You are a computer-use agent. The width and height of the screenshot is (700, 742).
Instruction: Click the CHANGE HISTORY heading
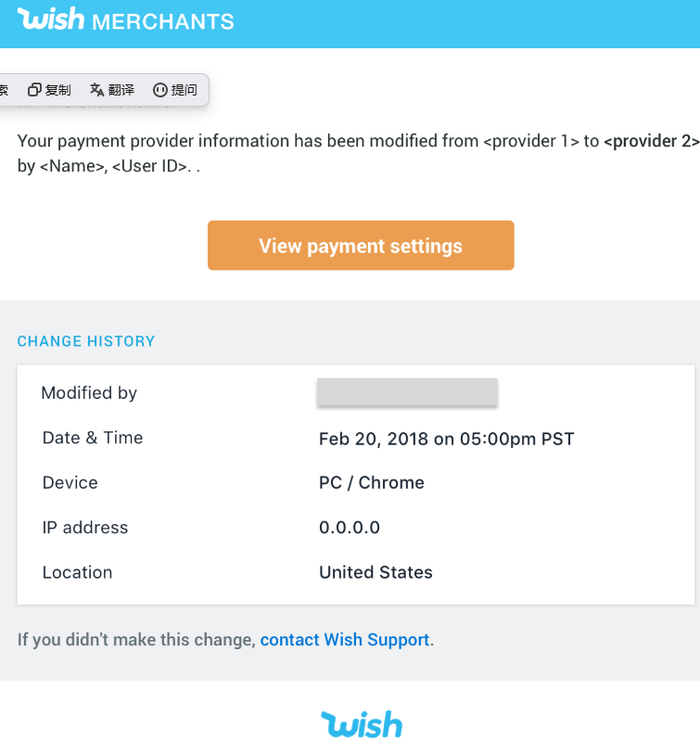[x=86, y=341]
